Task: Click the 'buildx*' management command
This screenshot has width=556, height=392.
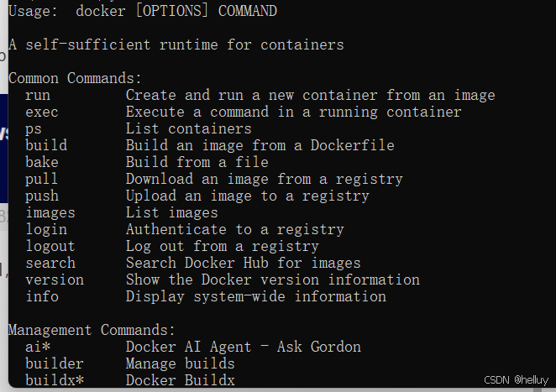Action: click(x=55, y=380)
